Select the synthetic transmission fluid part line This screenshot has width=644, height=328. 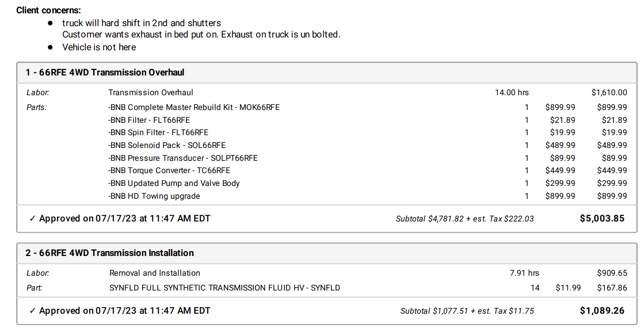[225, 288]
